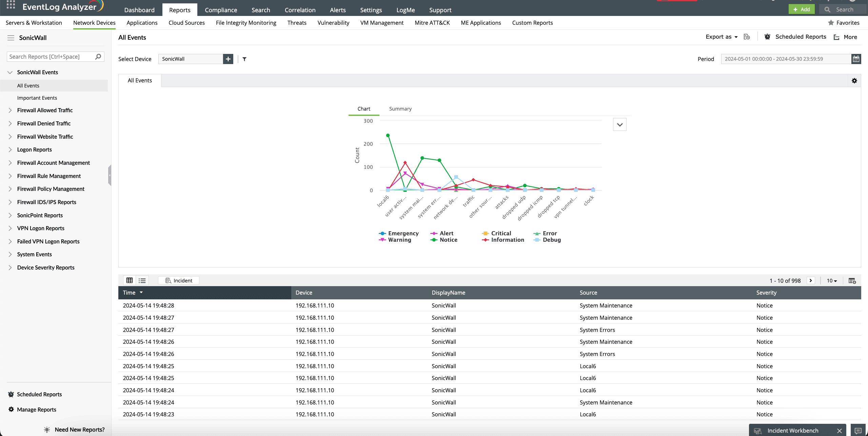Image resolution: width=868 pixels, height=436 pixels.
Task: Toggle Notice series in chart legend
Action: pyautogui.click(x=443, y=240)
